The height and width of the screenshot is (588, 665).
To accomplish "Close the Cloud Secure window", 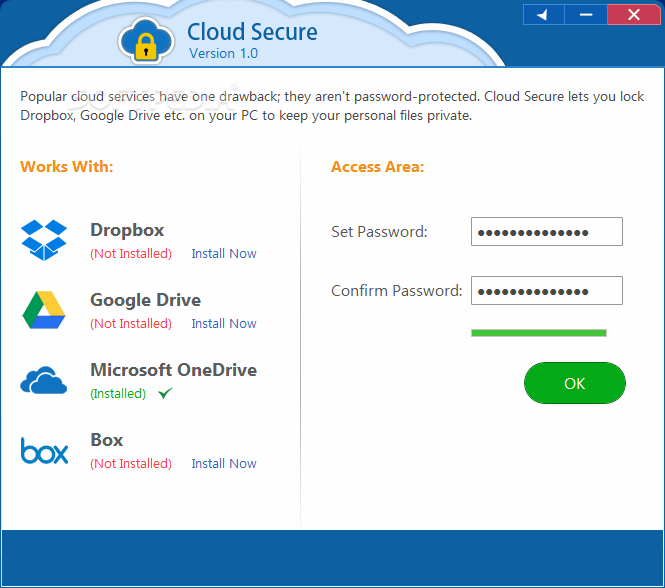I will pyautogui.click(x=634, y=15).
